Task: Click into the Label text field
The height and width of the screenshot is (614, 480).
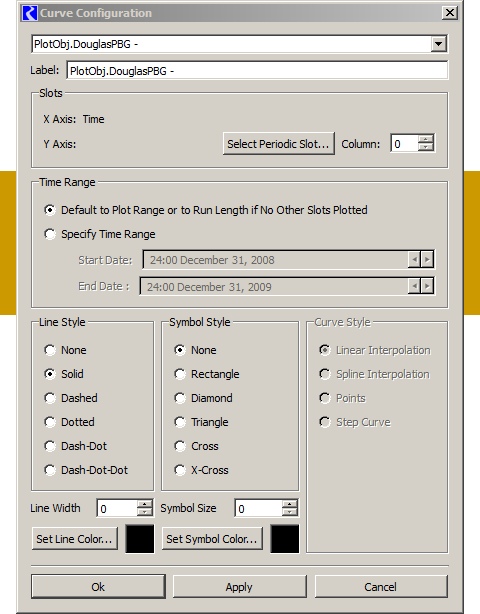Action: click(x=257, y=70)
